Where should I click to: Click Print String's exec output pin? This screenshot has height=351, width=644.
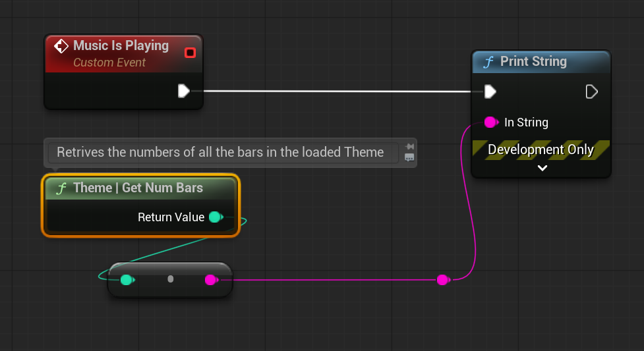pyautogui.click(x=591, y=92)
